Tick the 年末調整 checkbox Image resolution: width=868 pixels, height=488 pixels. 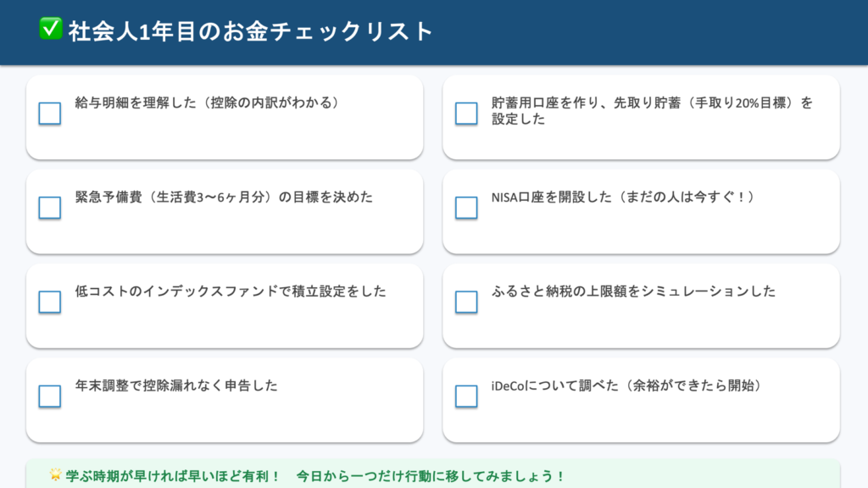pyautogui.click(x=50, y=396)
